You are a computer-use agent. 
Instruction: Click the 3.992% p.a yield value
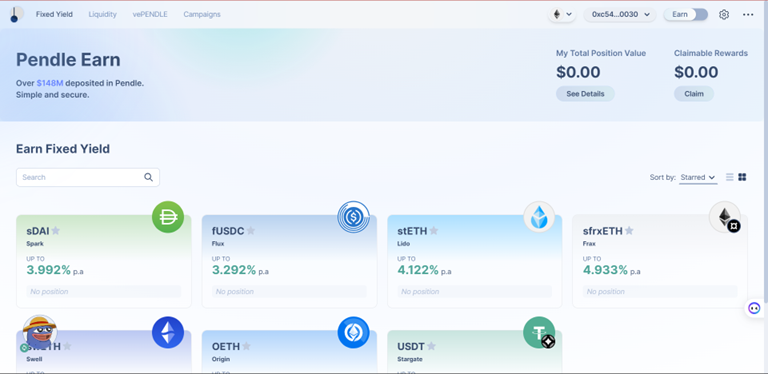click(55, 270)
